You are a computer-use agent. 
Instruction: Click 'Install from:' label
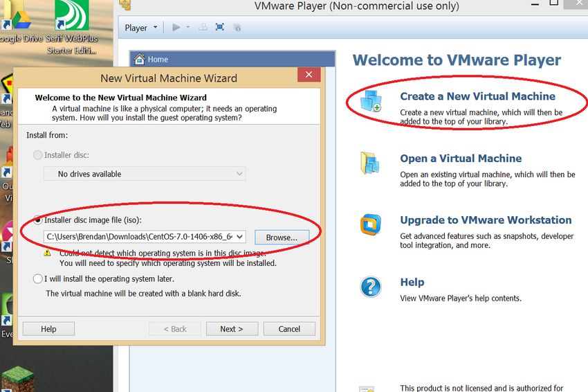[x=47, y=135]
